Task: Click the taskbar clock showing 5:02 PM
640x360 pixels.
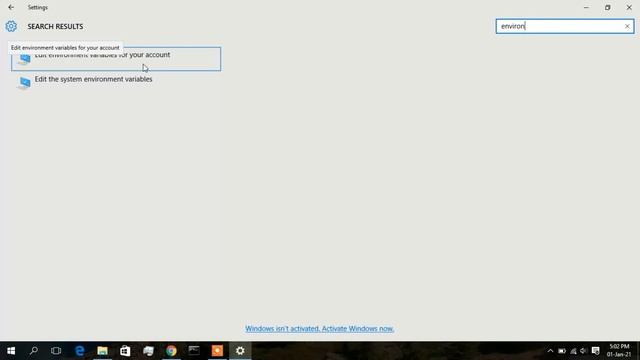Action: point(619,351)
